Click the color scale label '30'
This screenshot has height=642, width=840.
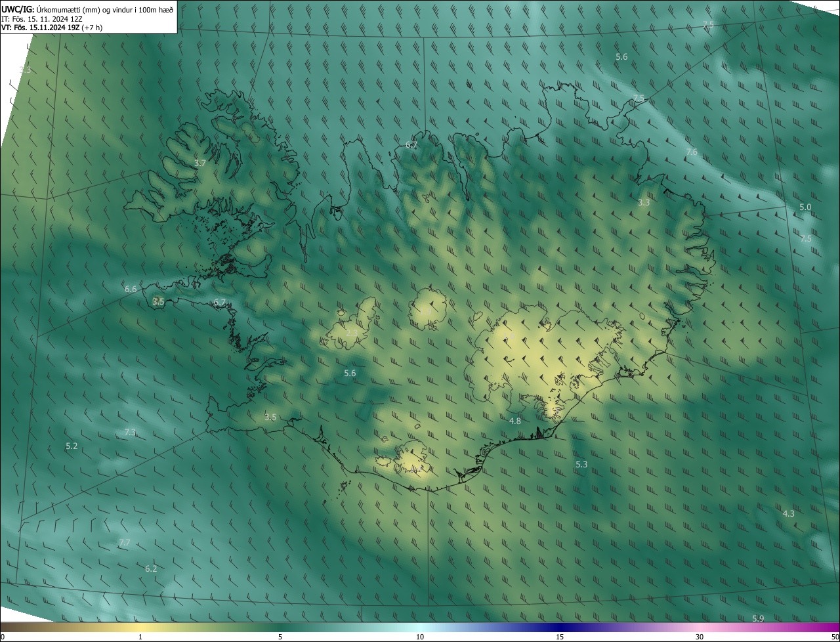tap(700, 637)
